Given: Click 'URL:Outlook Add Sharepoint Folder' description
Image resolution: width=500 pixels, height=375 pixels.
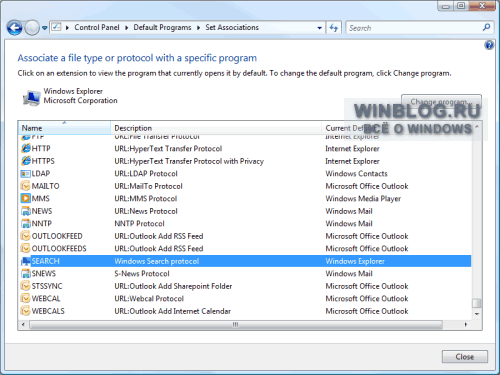Looking at the screenshot, I should (x=173, y=286).
